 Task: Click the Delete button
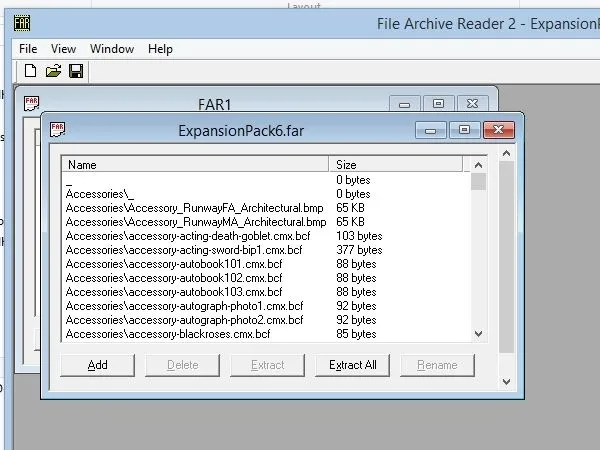pos(183,365)
